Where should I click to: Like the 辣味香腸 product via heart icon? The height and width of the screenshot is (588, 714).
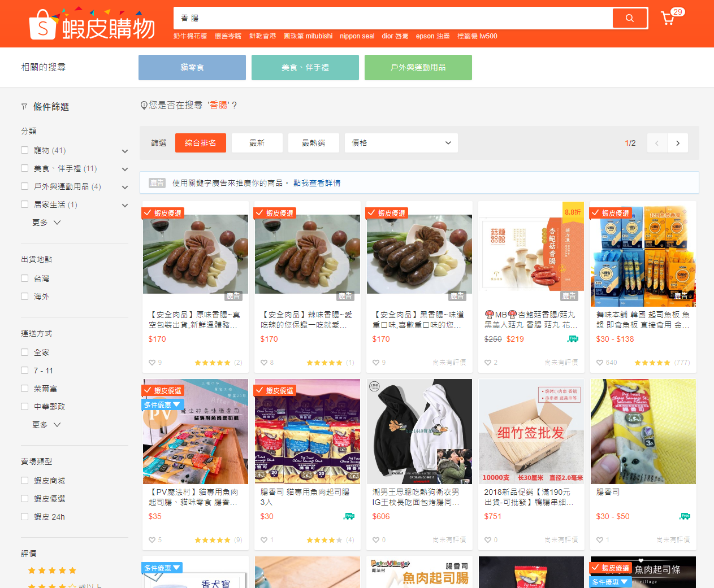click(263, 363)
